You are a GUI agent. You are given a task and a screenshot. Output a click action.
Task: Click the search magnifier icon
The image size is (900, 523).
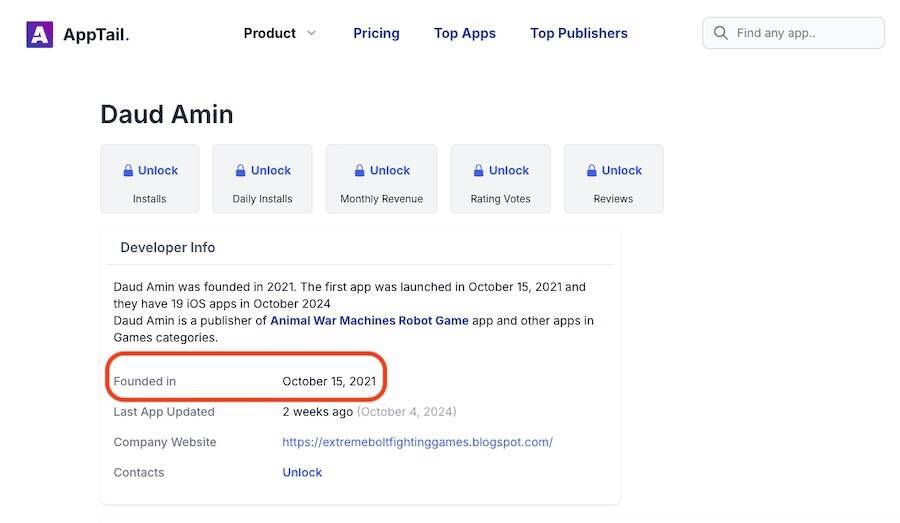point(720,33)
